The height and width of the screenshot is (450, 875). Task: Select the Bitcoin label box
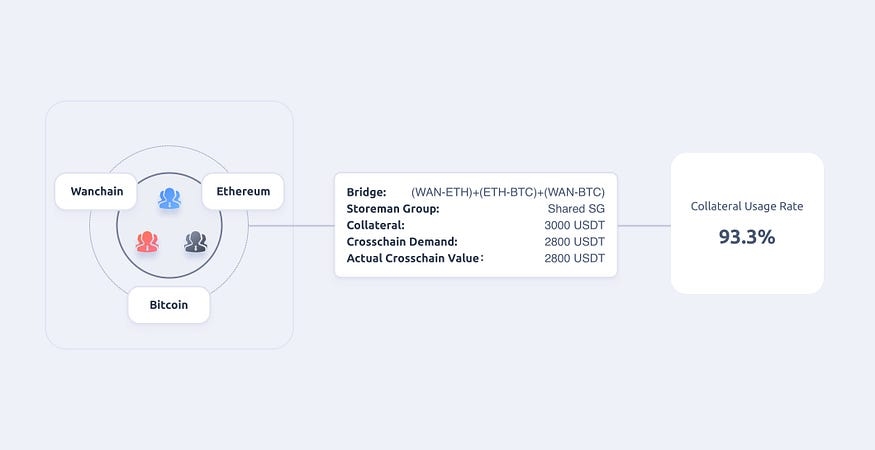point(169,305)
